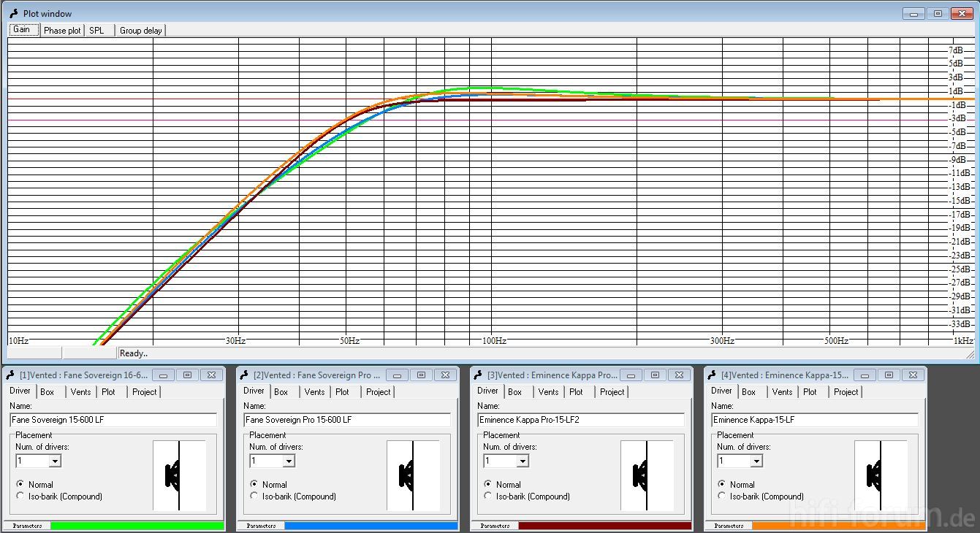Click the Name field containing Eminence Kappa Pro-15-LF2
This screenshot has height=533, width=980.
[581, 420]
